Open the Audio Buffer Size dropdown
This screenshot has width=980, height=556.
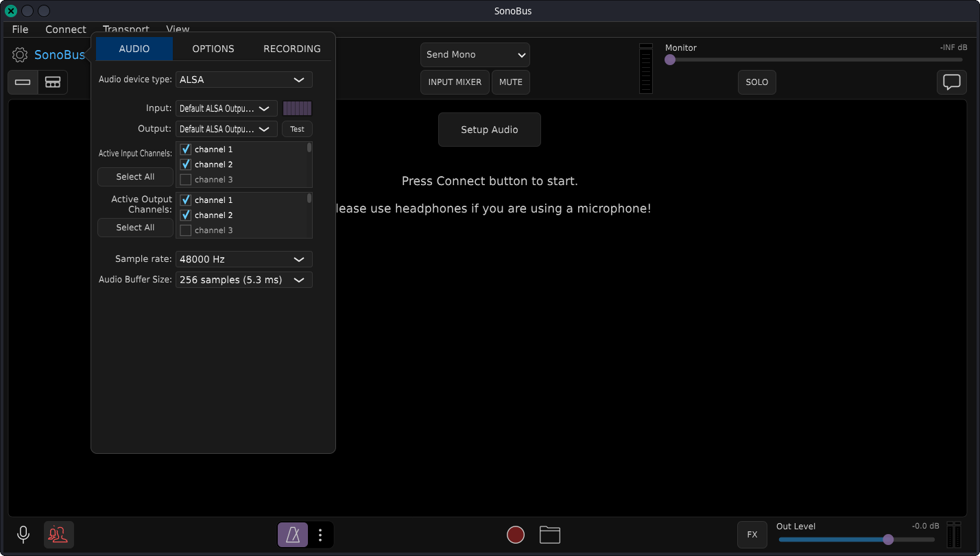click(x=244, y=280)
